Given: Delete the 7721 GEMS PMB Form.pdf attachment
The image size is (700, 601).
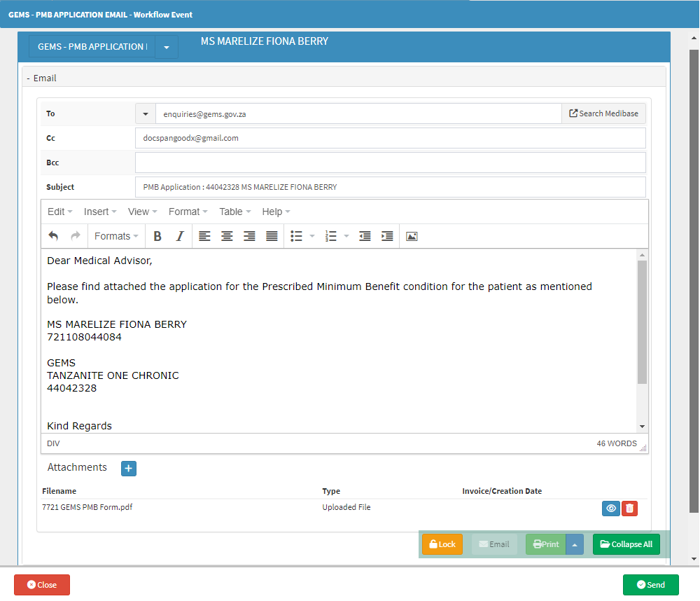Looking at the screenshot, I should pyautogui.click(x=629, y=508).
